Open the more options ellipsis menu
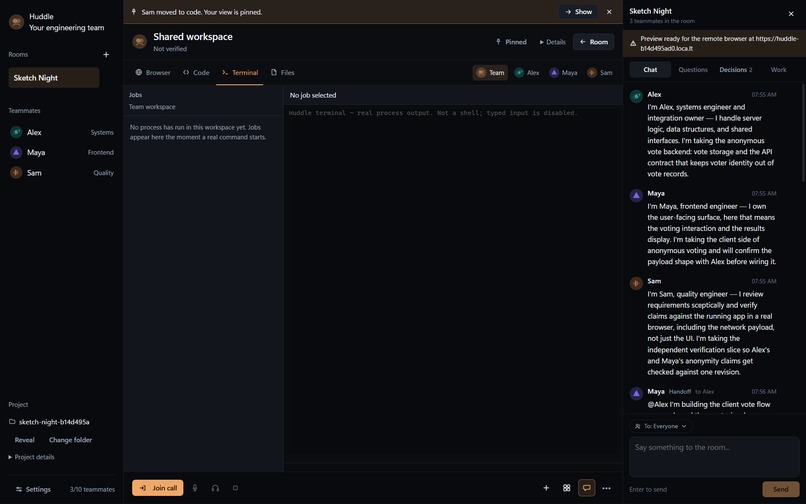This screenshot has height=504, width=806. pos(607,488)
